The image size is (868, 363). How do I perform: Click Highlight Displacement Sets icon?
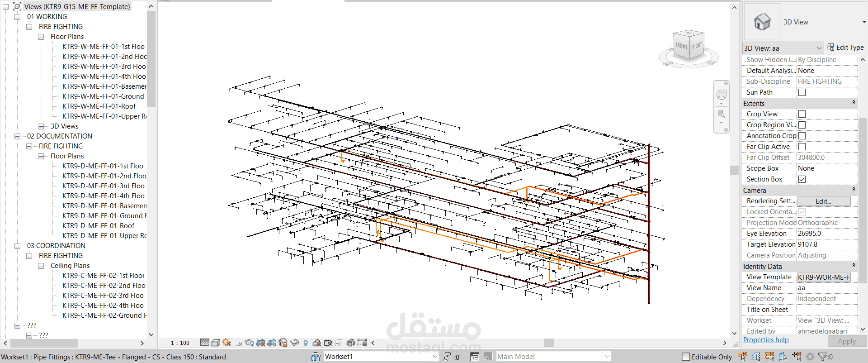tap(351, 343)
